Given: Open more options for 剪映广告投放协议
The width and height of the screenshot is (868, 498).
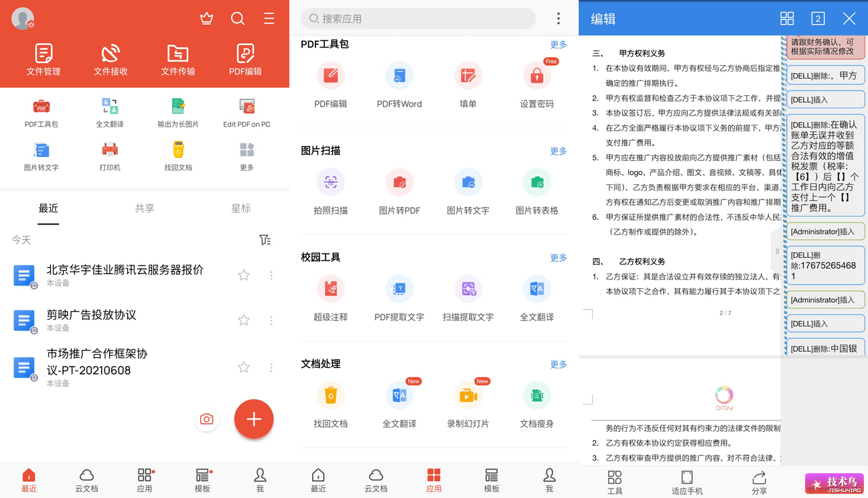Looking at the screenshot, I should (x=271, y=320).
